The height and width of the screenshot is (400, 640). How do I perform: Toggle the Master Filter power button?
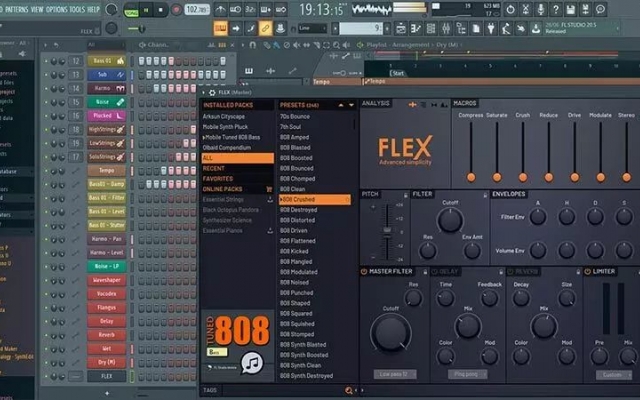coord(364,271)
